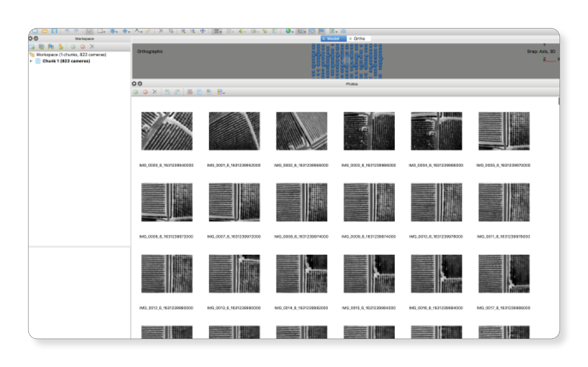Click Rotate Left in Photos toolbar
Image resolution: width=588 pixels, height=367 pixels.
click(x=167, y=92)
